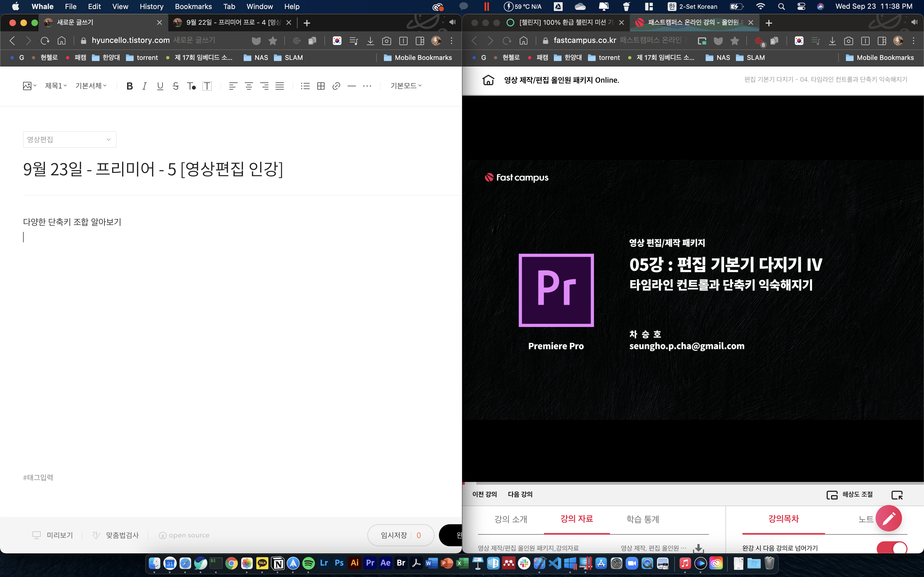Click the video progress bar
Viewport: 924px width, 577px height.
pyautogui.click(x=693, y=483)
